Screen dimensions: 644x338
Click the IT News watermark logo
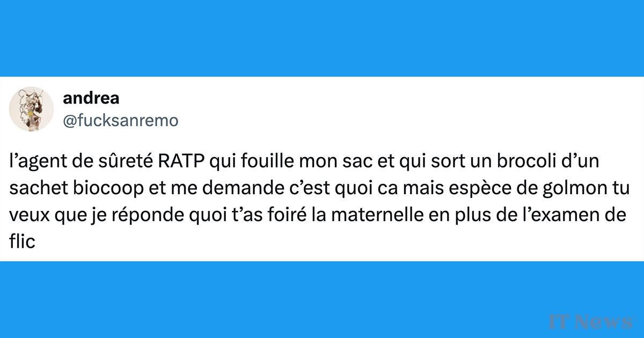point(590,321)
